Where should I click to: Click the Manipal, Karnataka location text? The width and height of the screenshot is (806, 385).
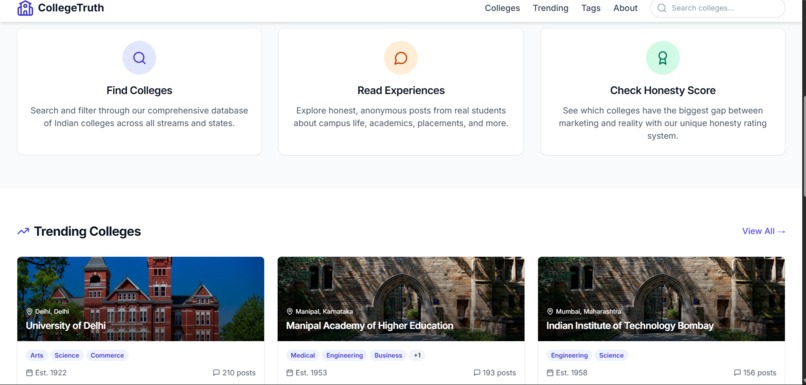(x=324, y=311)
